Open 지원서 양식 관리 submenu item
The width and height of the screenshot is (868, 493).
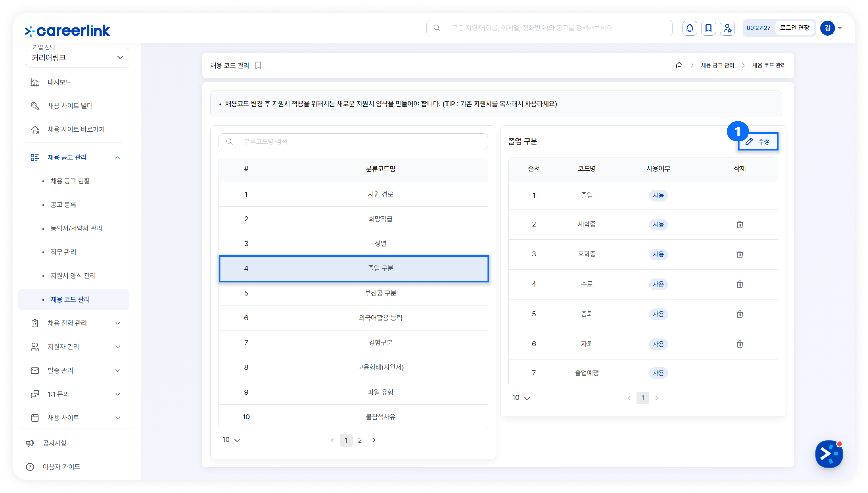coord(73,276)
